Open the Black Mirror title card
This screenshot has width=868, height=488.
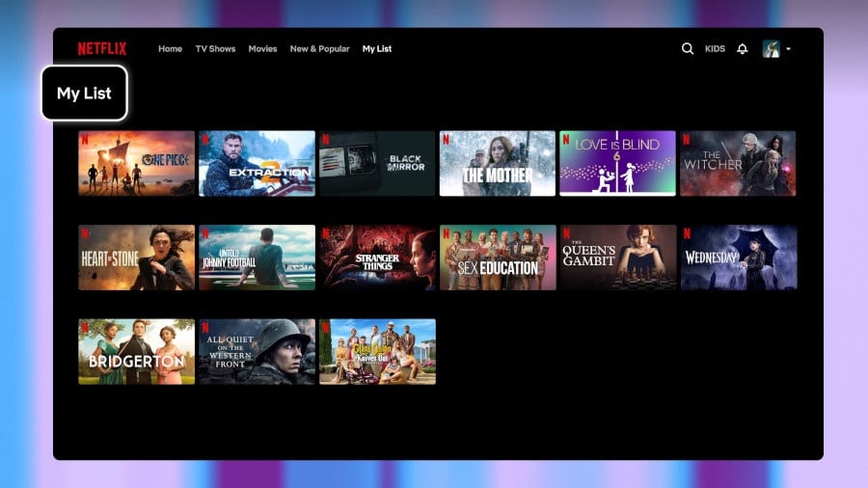(x=377, y=163)
